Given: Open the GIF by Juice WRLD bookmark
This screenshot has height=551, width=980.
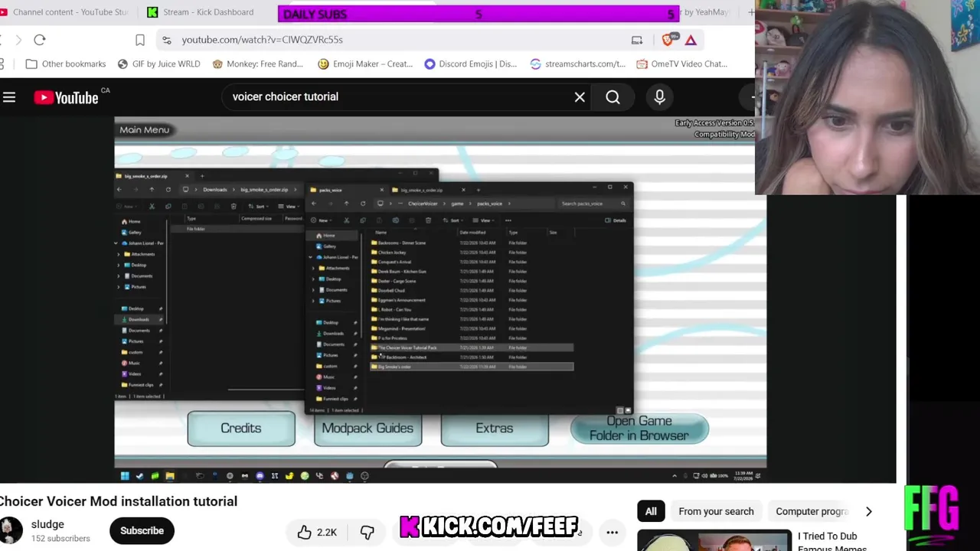Looking at the screenshot, I should [158, 64].
